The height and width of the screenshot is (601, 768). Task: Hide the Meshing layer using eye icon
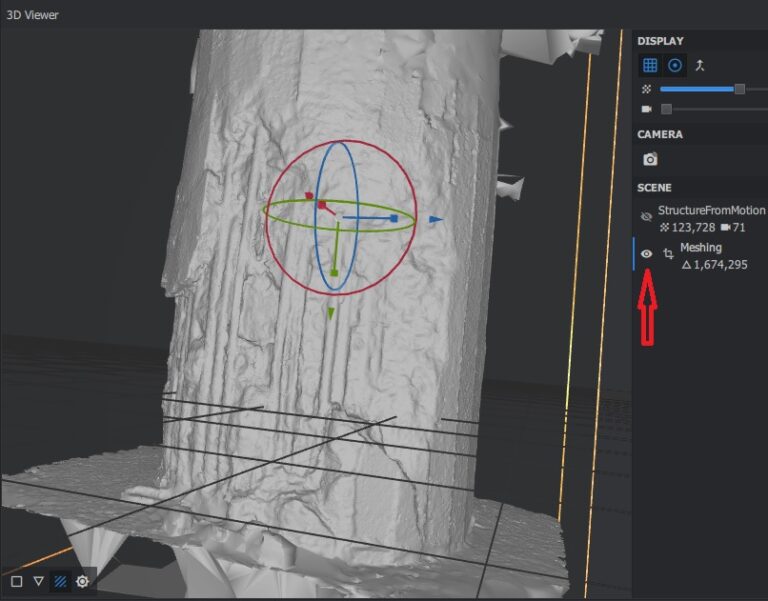(646, 254)
